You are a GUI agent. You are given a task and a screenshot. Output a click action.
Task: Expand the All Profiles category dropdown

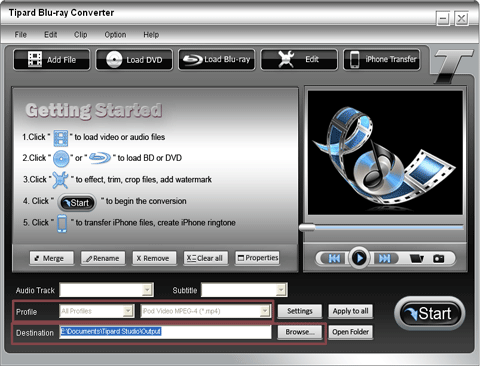[x=128, y=311]
